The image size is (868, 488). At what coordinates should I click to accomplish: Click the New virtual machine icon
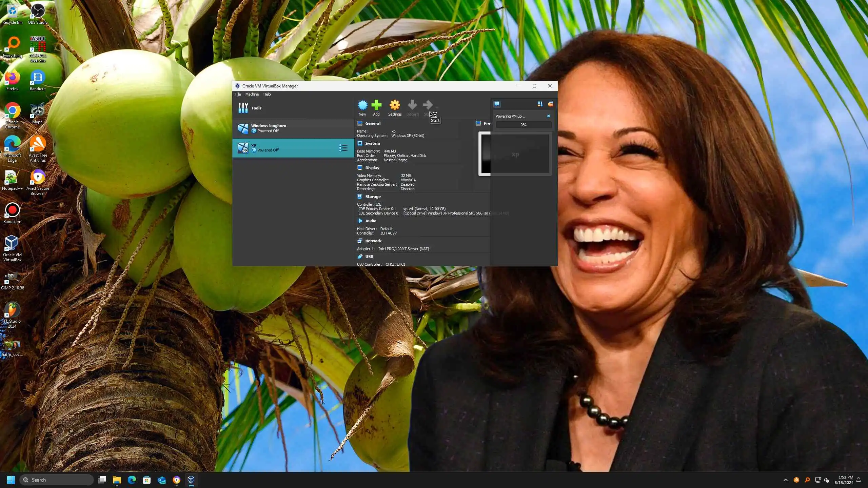point(362,105)
